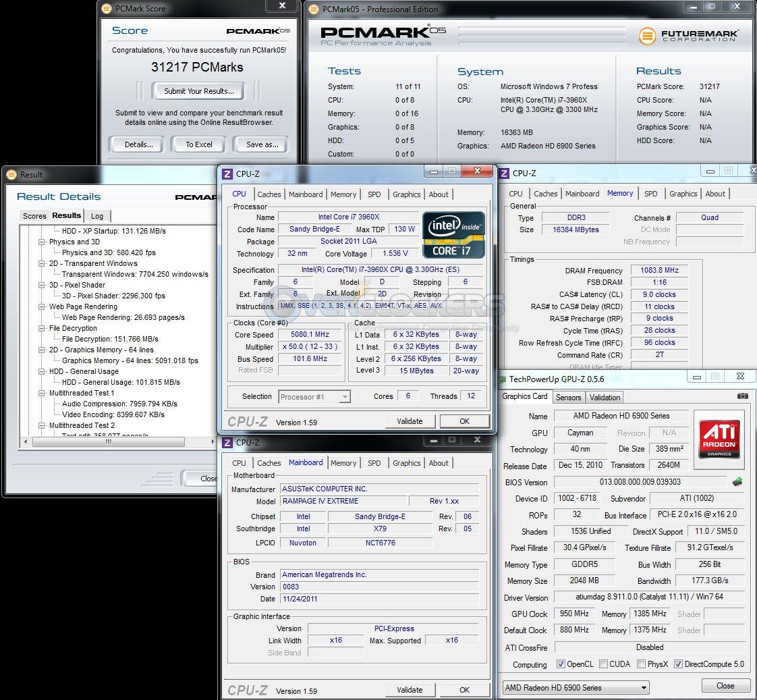The width and height of the screenshot is (757, 700).
Task: Toggle the PhysX checkbox in GPU-Z
Action: click(641, 664)
